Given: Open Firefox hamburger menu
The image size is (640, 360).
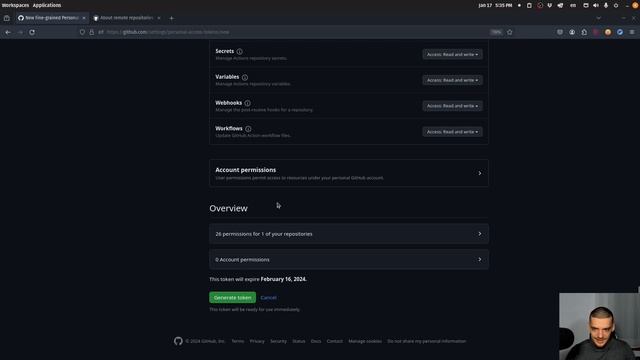Looking at the screenshot, I should 632,32.
